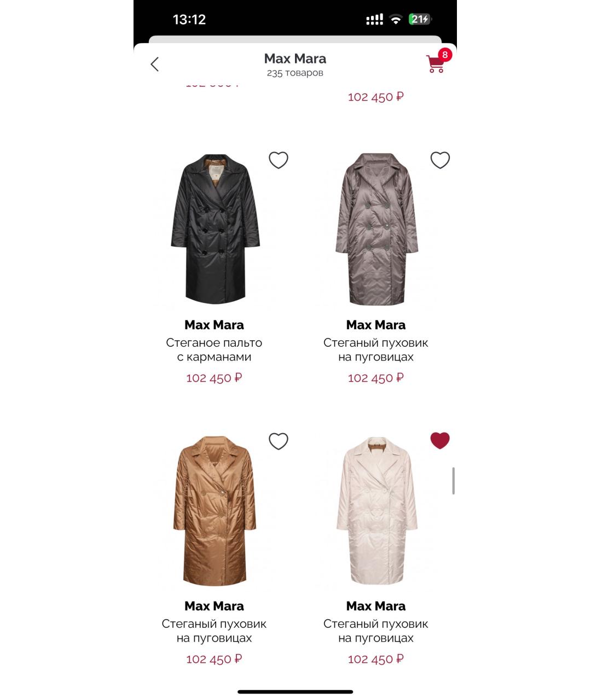This screenshot has width=591, height=700.
Task: Tap the sheet grabber bar at top
Action: tap(295, 40)
